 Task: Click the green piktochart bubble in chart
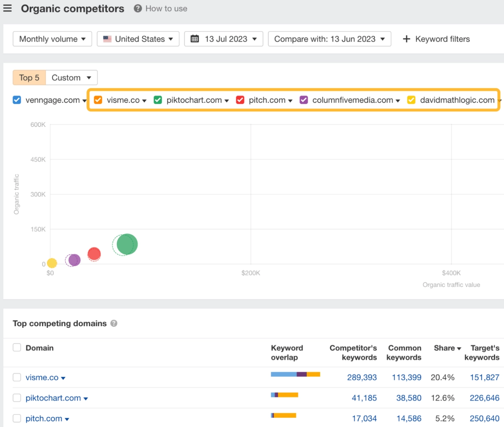(x=127, y=244)
